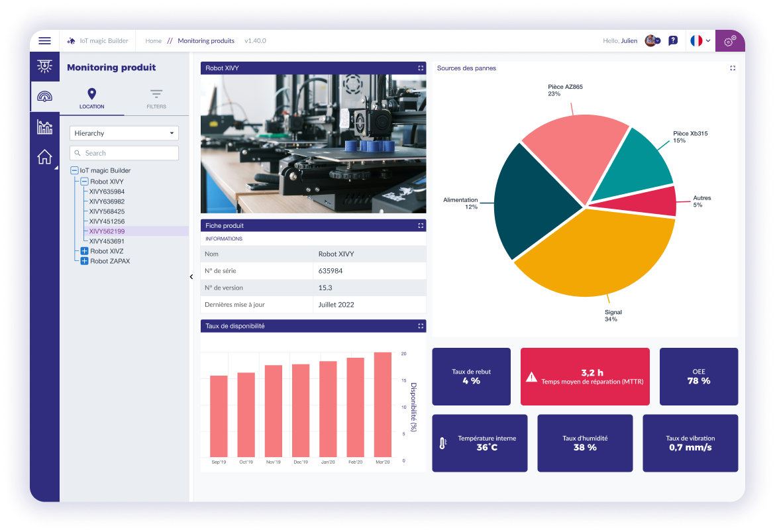
Task: Open the bar chart analytics sidebar icon
Action: [44, 127]
